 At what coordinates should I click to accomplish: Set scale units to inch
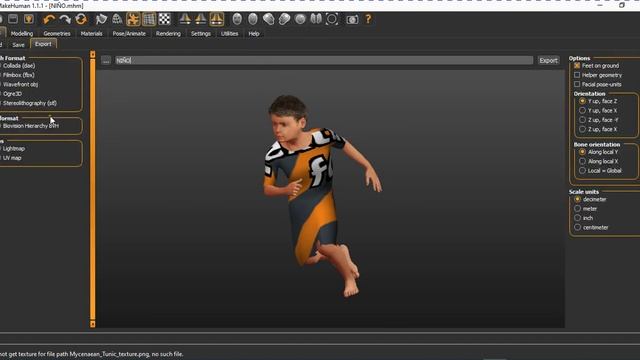[x=578, y=218]
